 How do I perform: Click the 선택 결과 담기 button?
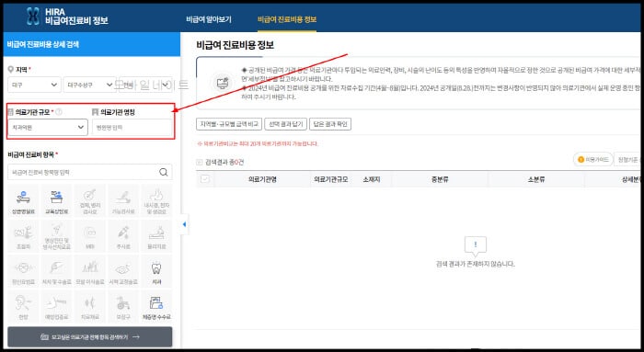[285, 124]
